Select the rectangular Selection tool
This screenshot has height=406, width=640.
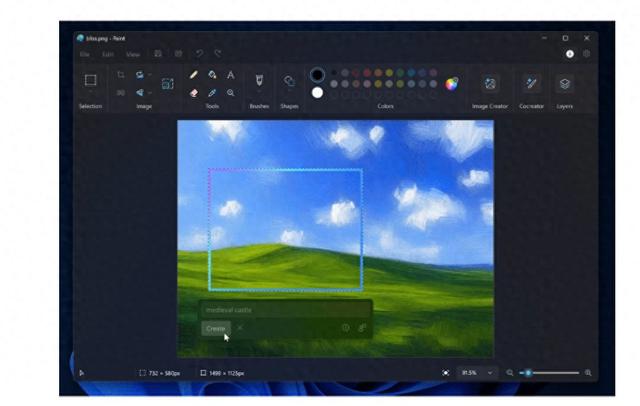[90, 80]
